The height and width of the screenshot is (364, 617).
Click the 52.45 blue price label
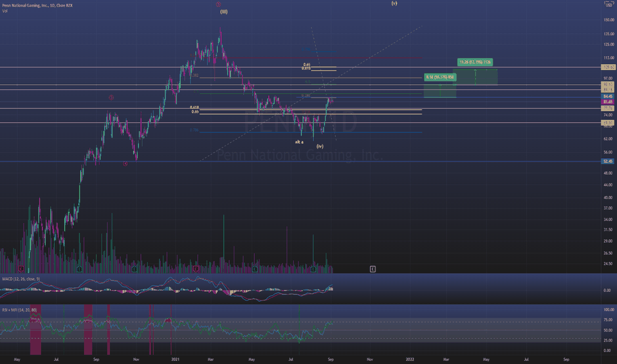tap(608, 161)
